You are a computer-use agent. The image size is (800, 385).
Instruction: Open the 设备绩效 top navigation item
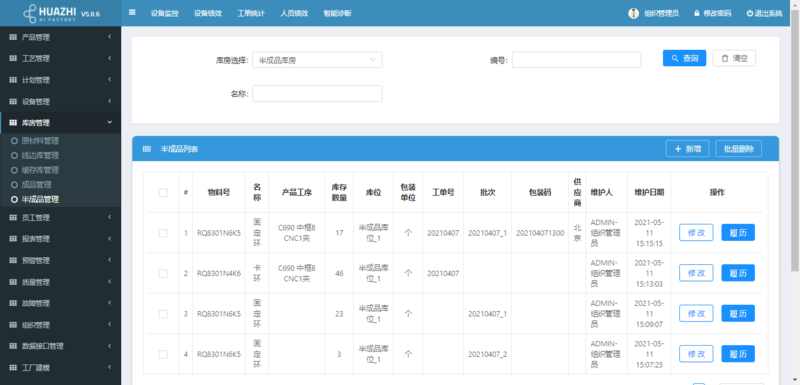point(208,14)
